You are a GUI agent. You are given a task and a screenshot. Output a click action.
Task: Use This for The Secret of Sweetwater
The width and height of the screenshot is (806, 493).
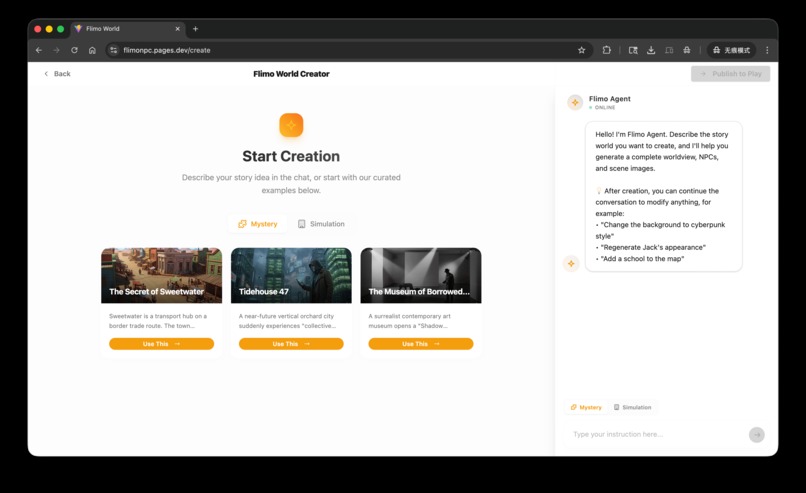[161, 343]
